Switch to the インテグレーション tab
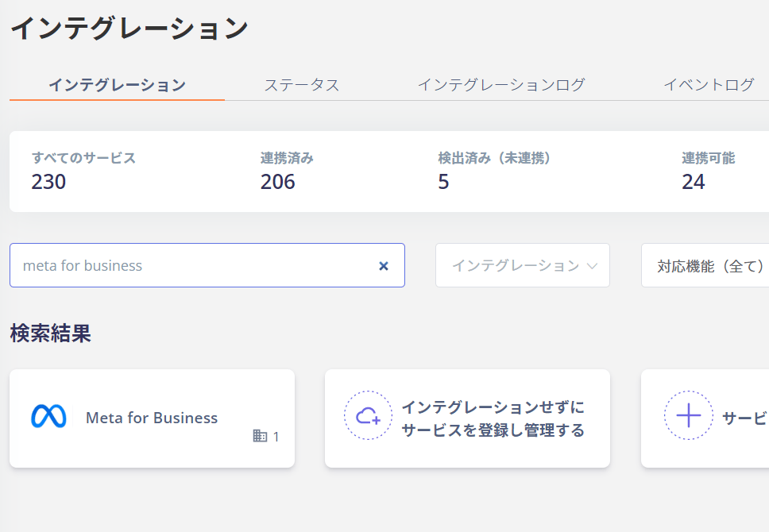Image resolution: width=769 pixels, height=532 pixels. point(118,85)
